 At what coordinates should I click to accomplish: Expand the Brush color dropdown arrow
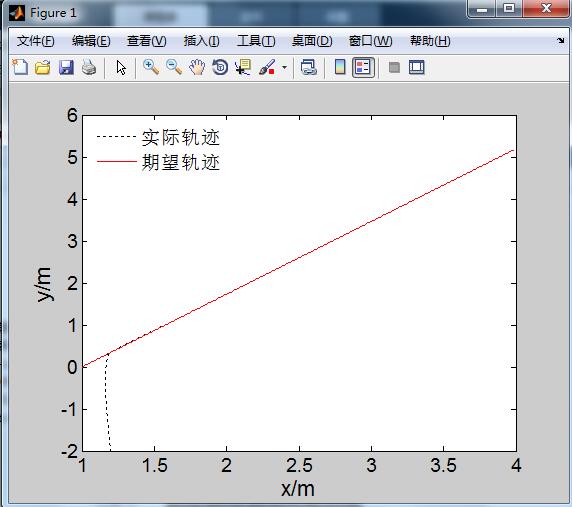point(284,67)
